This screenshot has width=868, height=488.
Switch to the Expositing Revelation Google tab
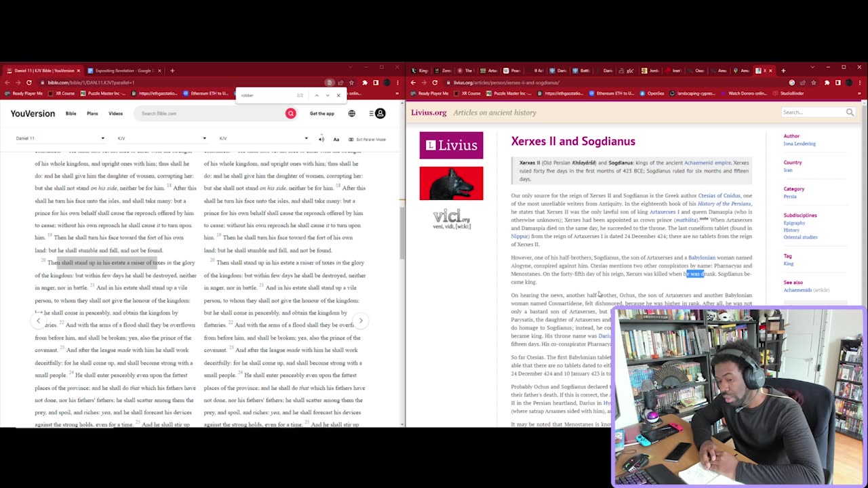[x=125, y=70]
